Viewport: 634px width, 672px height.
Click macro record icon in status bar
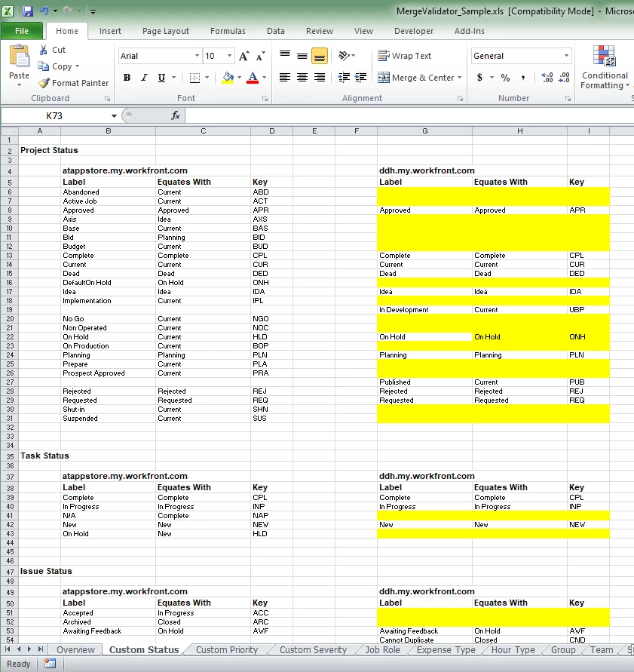50,664
